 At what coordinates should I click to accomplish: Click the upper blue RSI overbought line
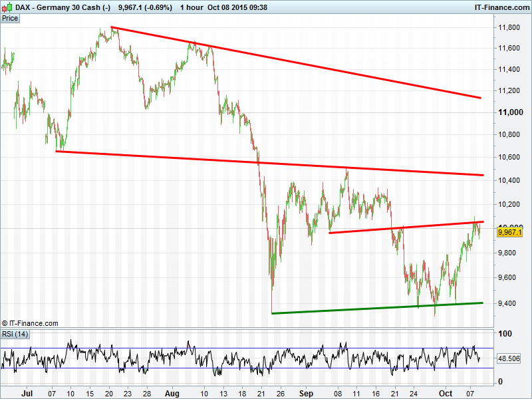(247, 348)
